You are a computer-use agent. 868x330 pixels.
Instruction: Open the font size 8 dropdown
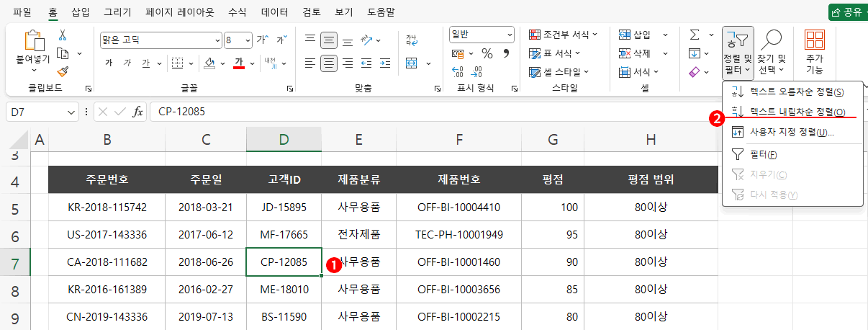pos(248,40)
